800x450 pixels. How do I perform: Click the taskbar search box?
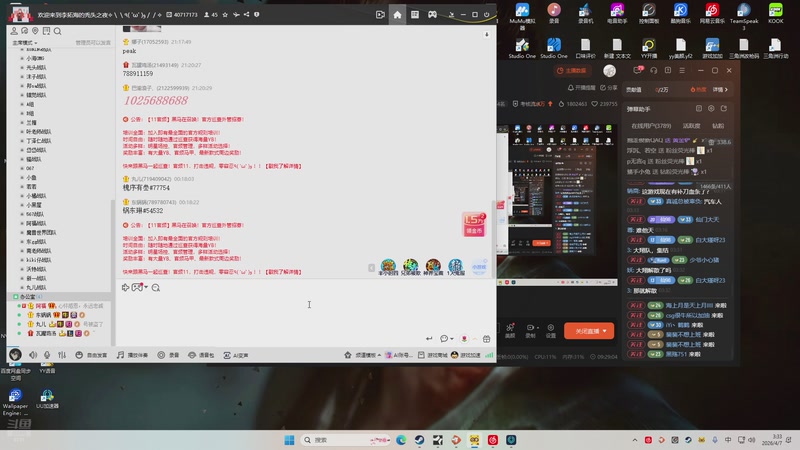[x=345, y=440]
